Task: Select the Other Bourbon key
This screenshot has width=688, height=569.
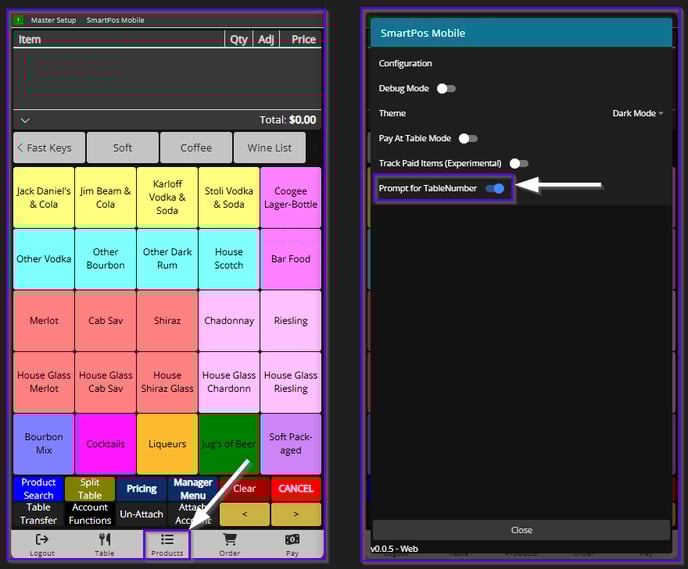Action: click(105, 259)
